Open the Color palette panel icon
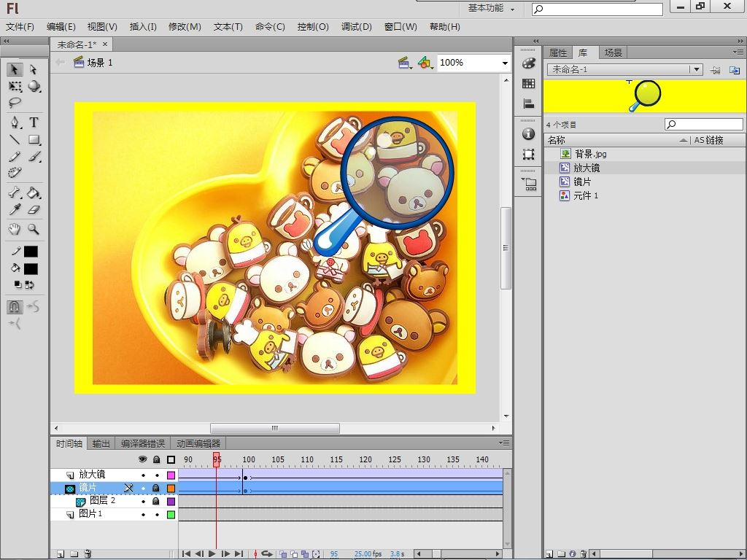This screenshot has width=747, height=560. pyautogui.click(x=528, y=63)
